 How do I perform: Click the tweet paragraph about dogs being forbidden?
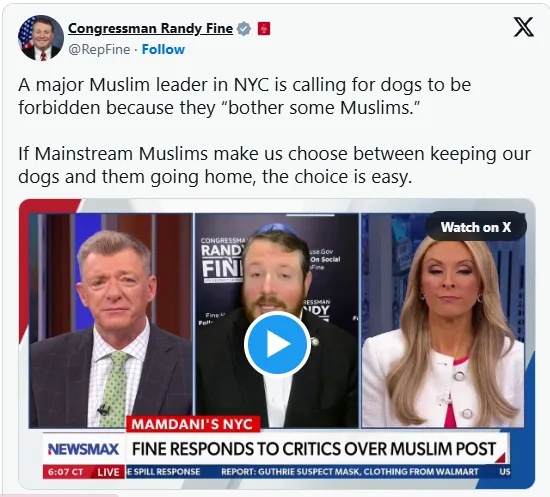(244, 96)
